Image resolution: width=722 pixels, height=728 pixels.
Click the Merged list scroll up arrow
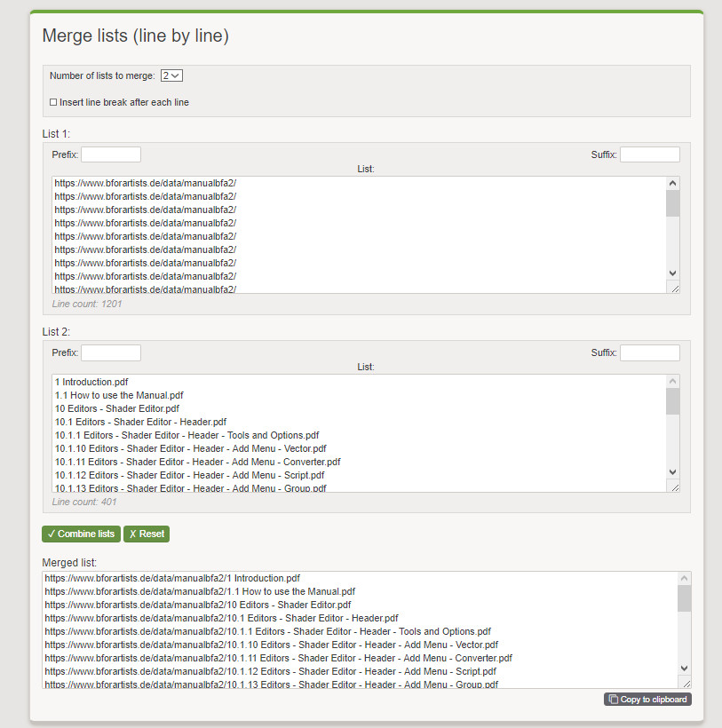tap(684, 577)
